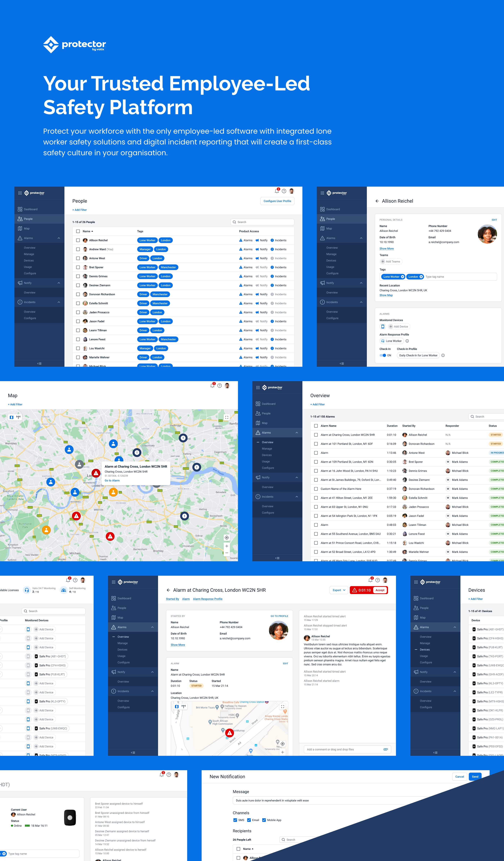Send the New Notification
Image resolution: width=504 pixels, height=861 pixels.
click(x=475, y=777)
